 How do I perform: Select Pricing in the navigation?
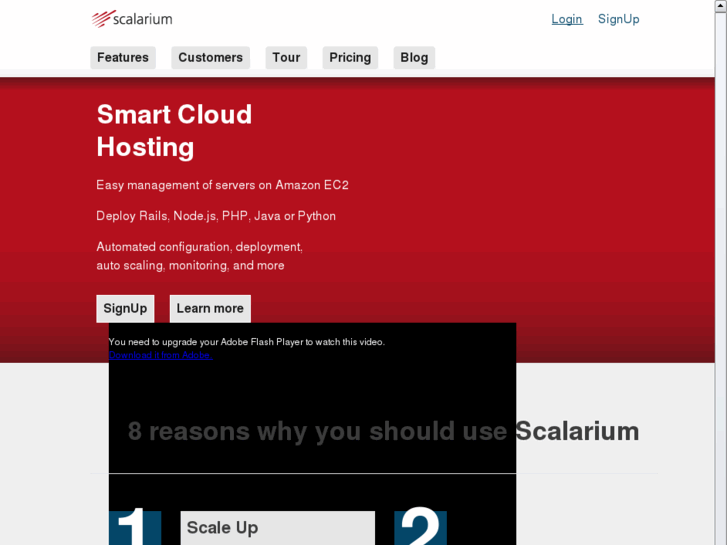point(350,58)
